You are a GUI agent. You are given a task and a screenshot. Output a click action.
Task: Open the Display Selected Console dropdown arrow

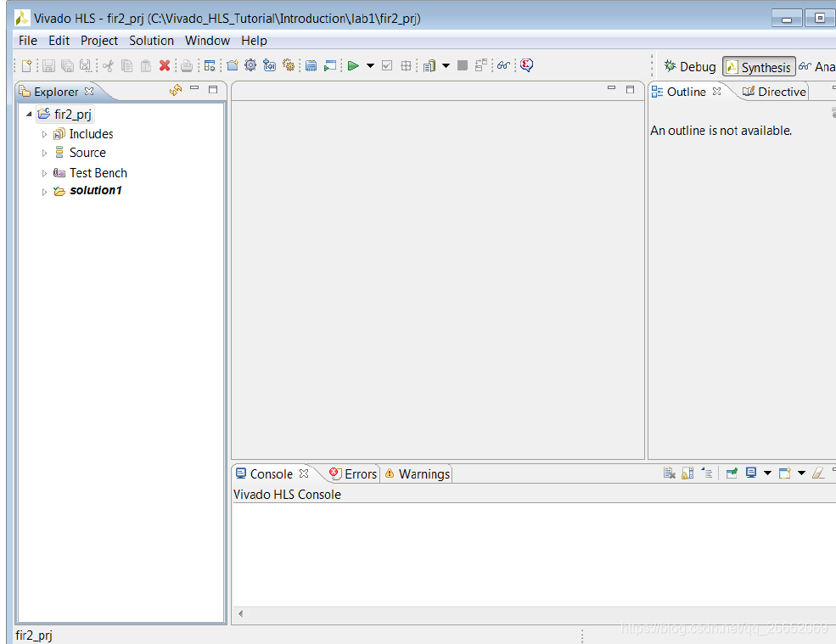coord(768,473)
